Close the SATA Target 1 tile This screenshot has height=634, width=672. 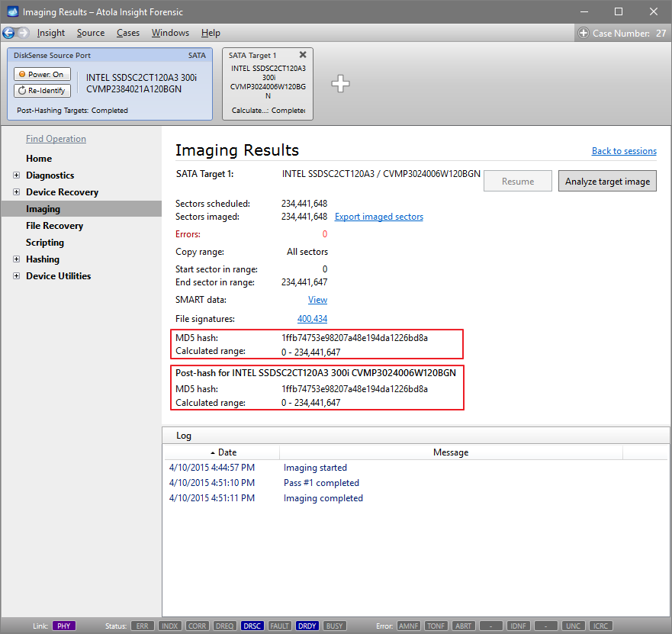303,54
